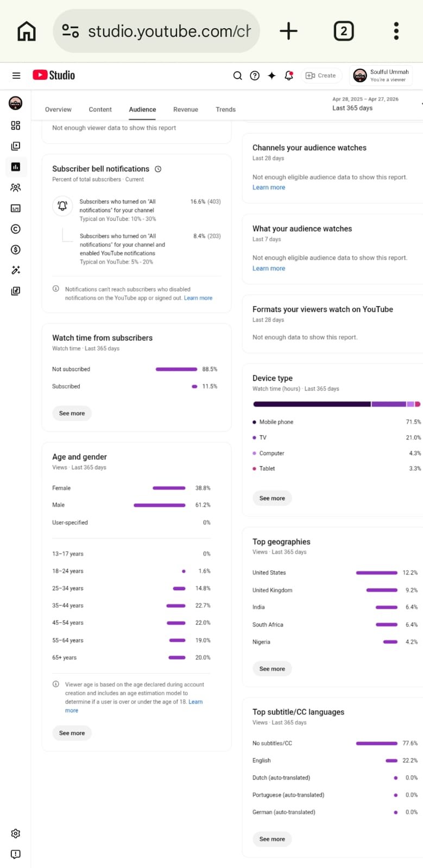
Task: Open the notifications bell in the header
Action: (289, 75)
